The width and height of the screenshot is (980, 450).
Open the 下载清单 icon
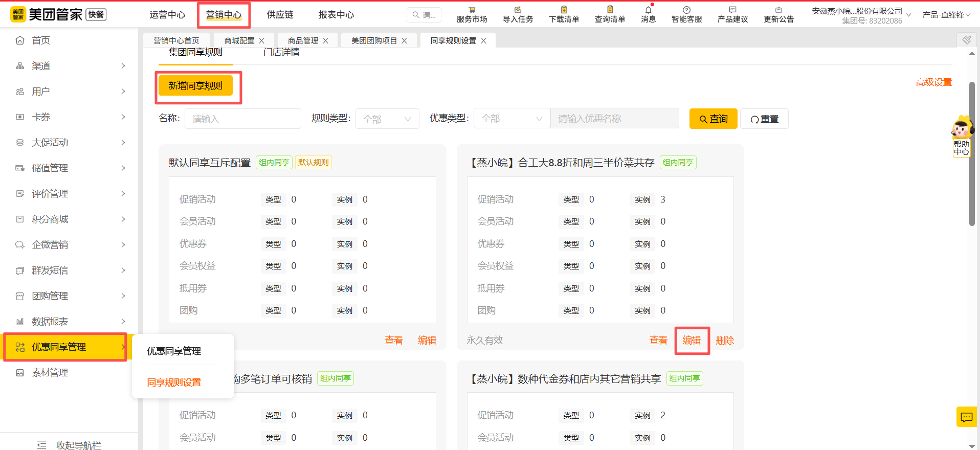(x=564, y=10)
